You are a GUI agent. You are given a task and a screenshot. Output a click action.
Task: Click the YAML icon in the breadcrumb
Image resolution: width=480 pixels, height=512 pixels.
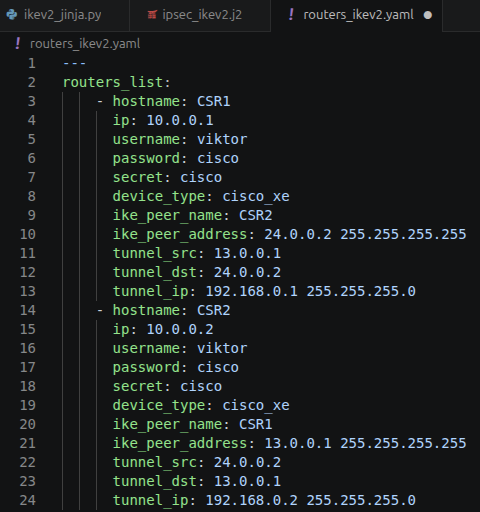coord(18,44)
